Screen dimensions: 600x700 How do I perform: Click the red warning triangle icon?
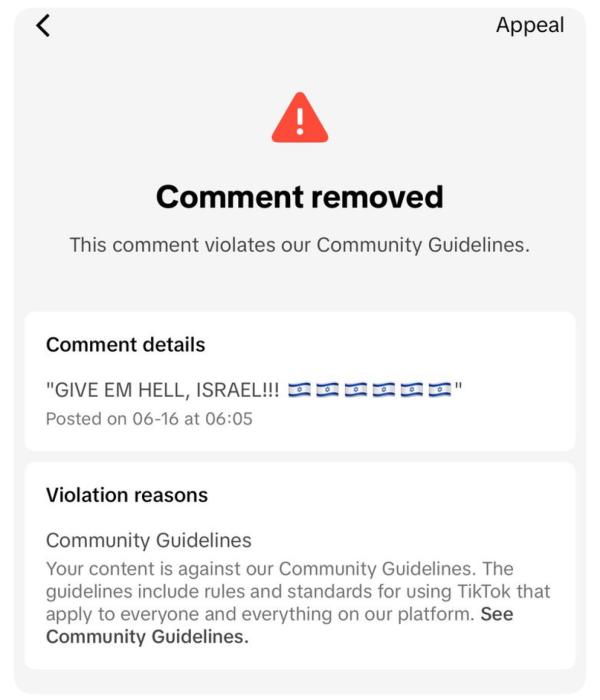coord(300,117)
